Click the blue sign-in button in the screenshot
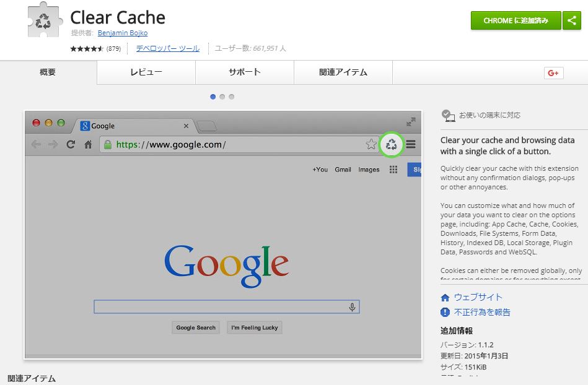This screenshot has width=588, height=385. 415,170
